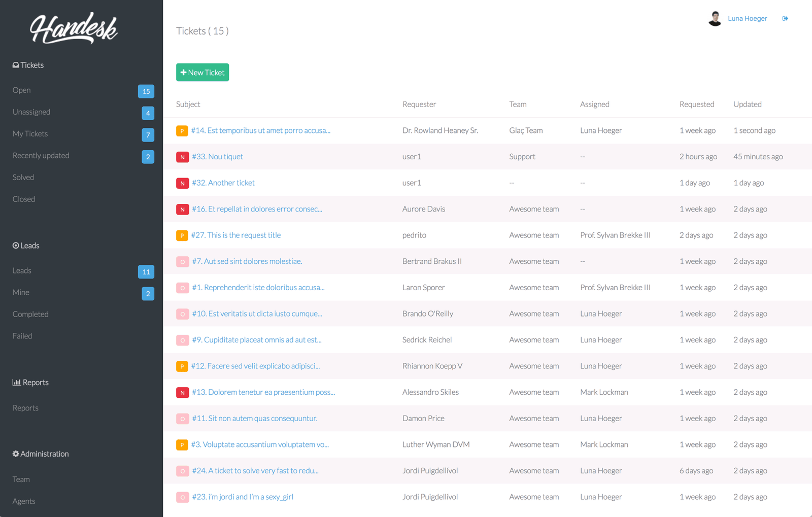Screen dimensions: 812x517
Task: Open Completed under the Leads section
Action: [30, 314]
